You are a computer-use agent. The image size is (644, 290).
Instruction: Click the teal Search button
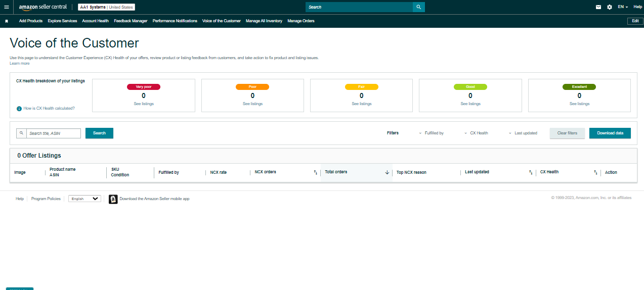99,133
